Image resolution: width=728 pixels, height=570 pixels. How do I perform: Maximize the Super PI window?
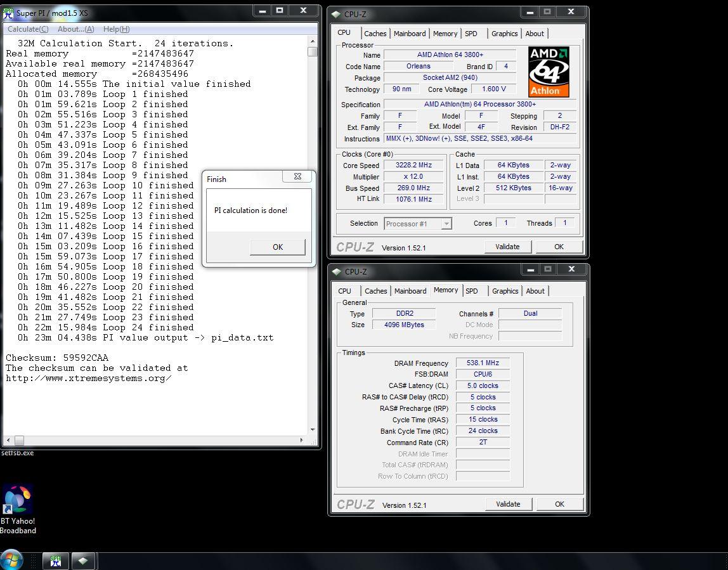(280, 11)
